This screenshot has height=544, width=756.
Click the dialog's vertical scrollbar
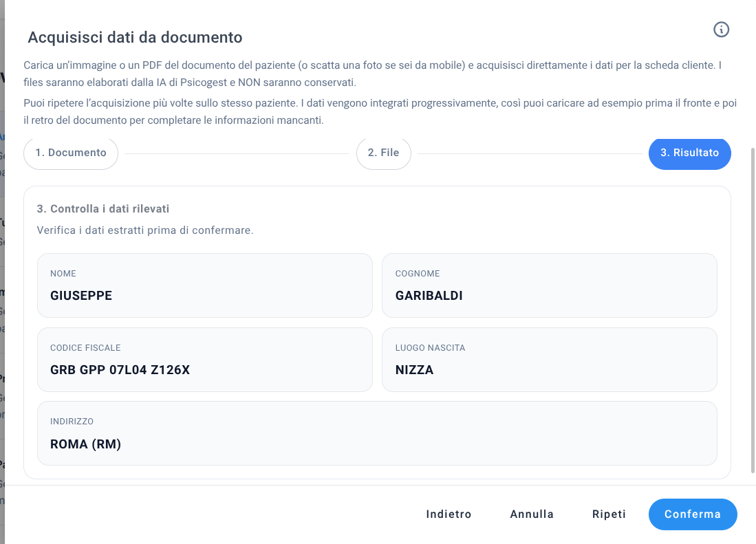(752, 309)
